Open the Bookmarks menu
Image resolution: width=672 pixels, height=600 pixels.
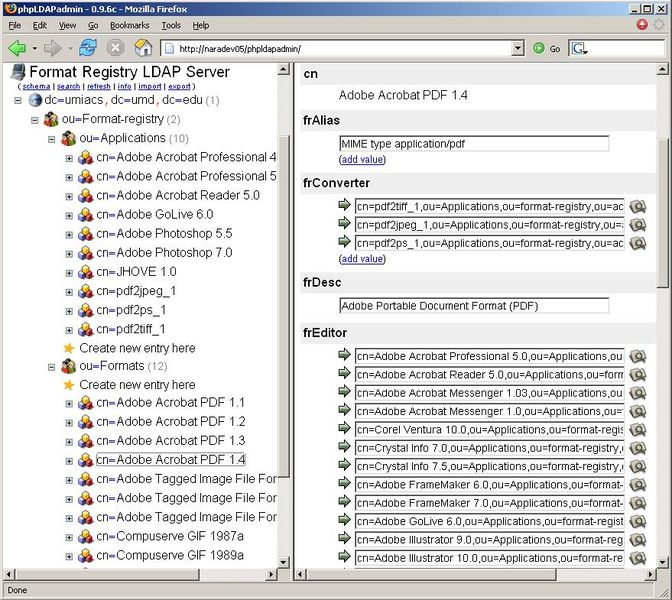[129, 25]
